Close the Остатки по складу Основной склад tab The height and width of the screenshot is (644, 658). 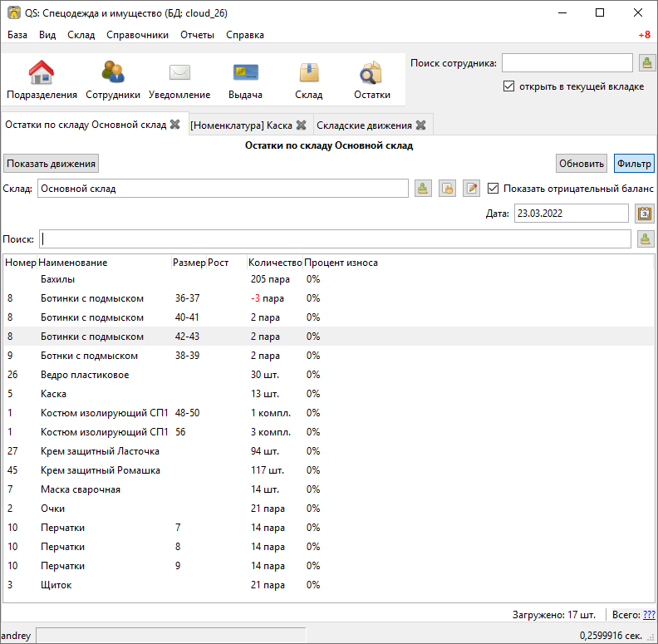[x=175, y=125]
